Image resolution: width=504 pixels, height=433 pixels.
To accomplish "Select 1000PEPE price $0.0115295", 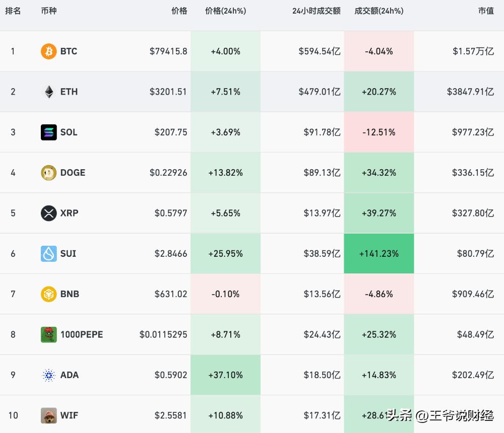I will pos(163,335).
